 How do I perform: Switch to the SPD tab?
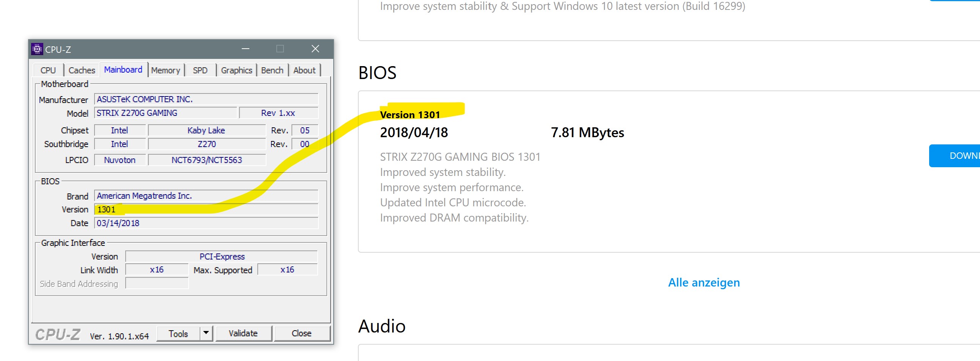point(200,70)
